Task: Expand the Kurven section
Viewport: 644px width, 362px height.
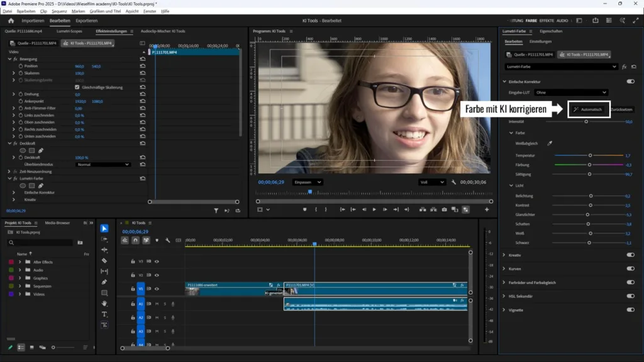Action: 504,268
